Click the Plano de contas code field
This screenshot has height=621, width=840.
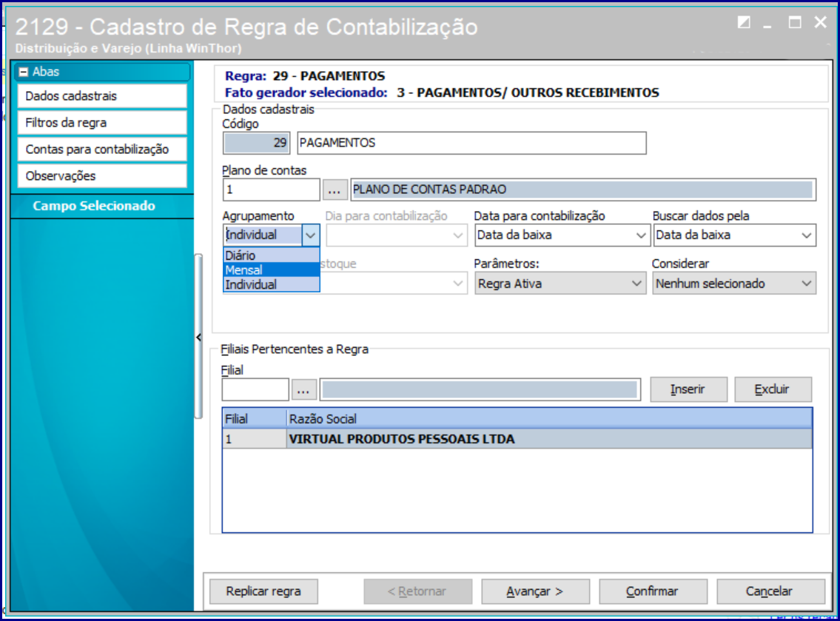pos(271,189)
